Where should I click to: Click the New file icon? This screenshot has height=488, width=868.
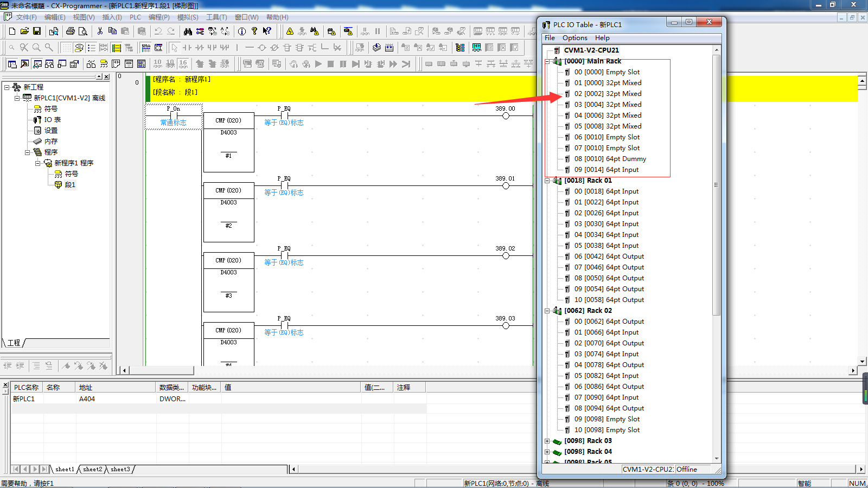(x=12, y=31)
